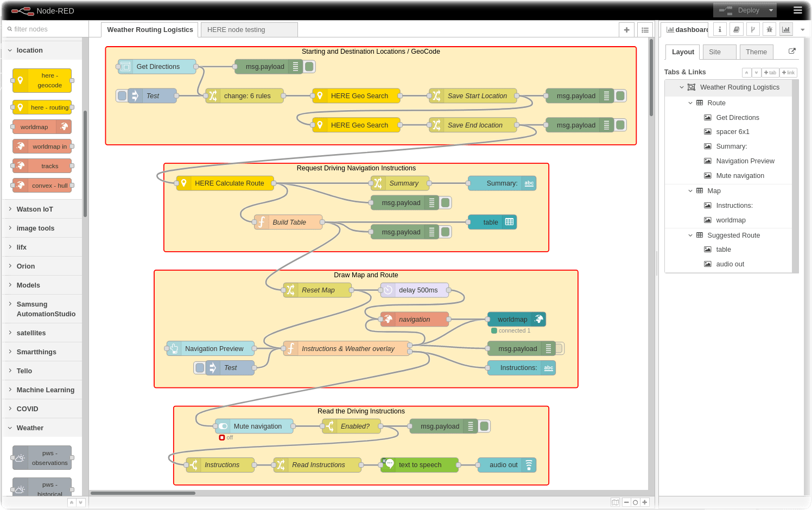Click the zoom-in plus icon on canvas
This screenshot has height=510, width=812.
coord(644,502)
